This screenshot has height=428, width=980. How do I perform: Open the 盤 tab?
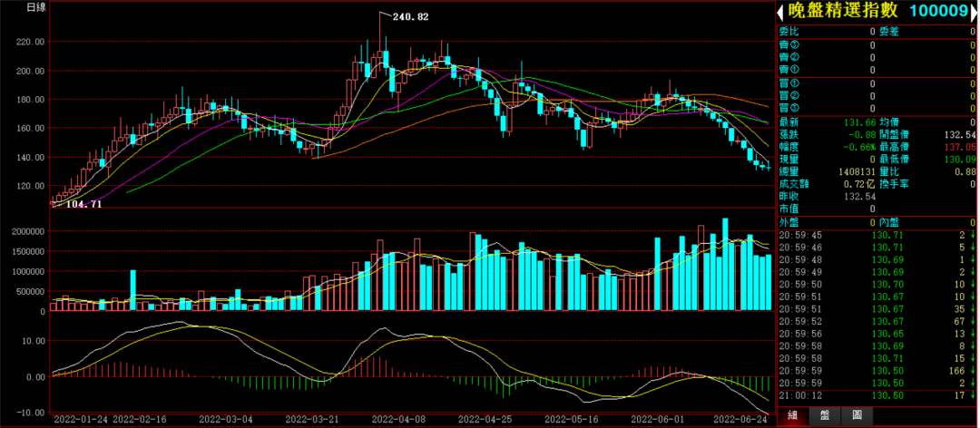coord(824,416)
